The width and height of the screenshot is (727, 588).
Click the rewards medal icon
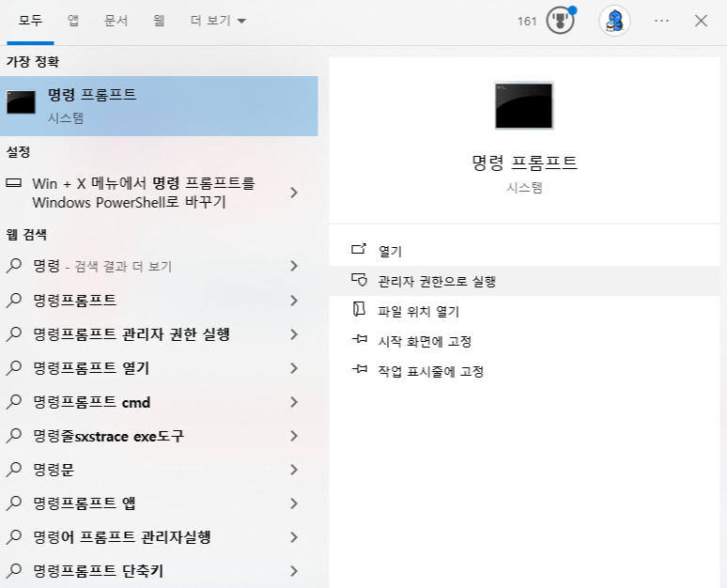561,21
